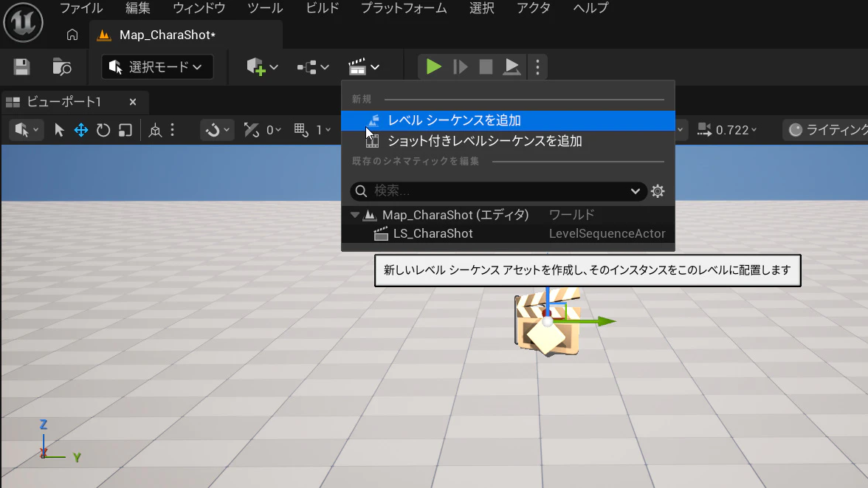Image resolution: width=868 pixels, height=488 pixels.
Task: Open search settings gear icon
Action: [x=658, y=191]
